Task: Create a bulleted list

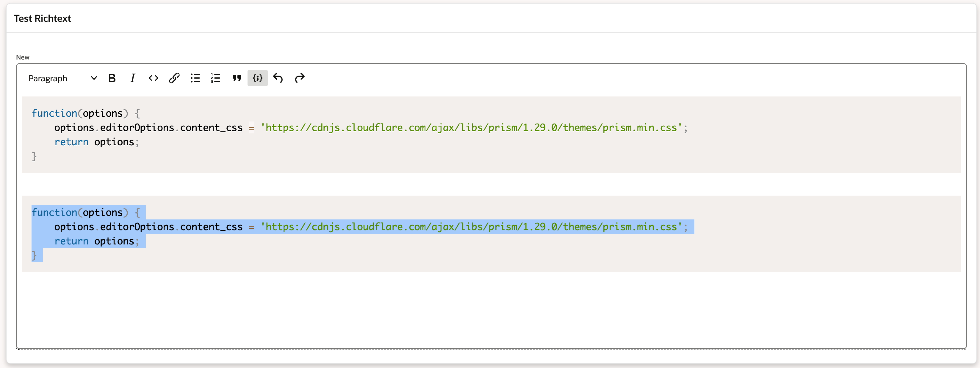Action: click(195, 78)
